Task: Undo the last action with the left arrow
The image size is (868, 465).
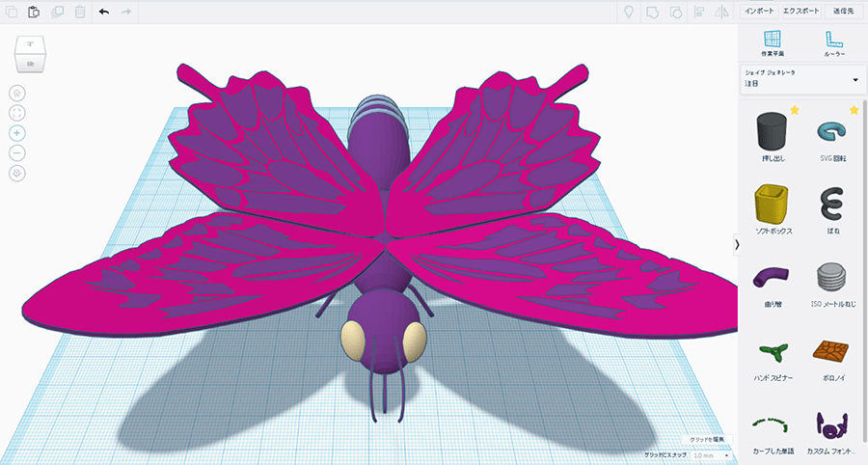Action: click(x=104, y=12)
